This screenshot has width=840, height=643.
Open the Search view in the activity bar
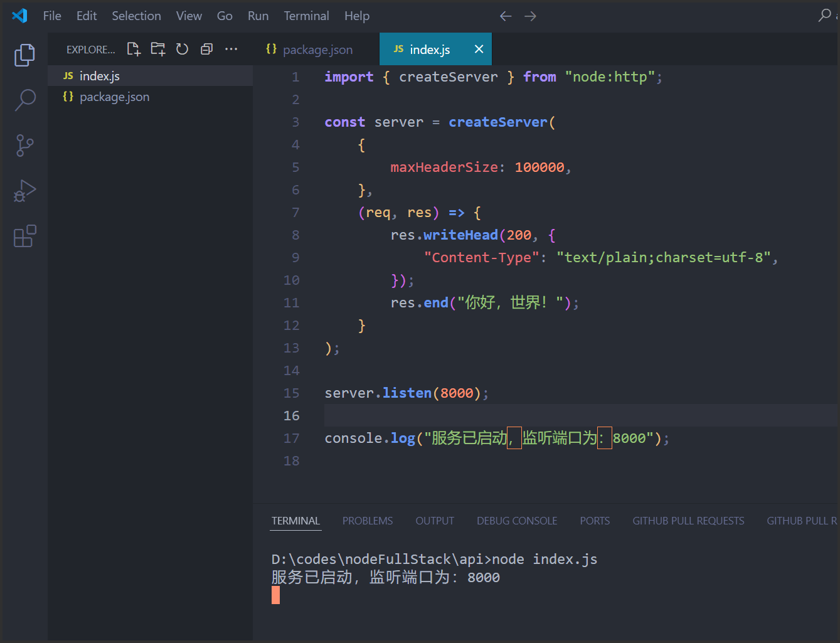pyautogui.click(x=24, y=100)
